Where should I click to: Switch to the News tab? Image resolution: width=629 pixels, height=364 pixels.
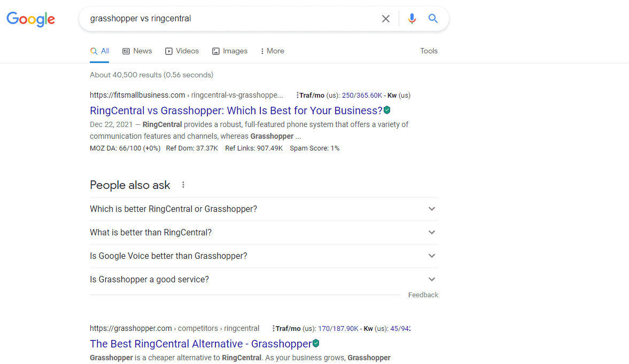pos(137,51)
